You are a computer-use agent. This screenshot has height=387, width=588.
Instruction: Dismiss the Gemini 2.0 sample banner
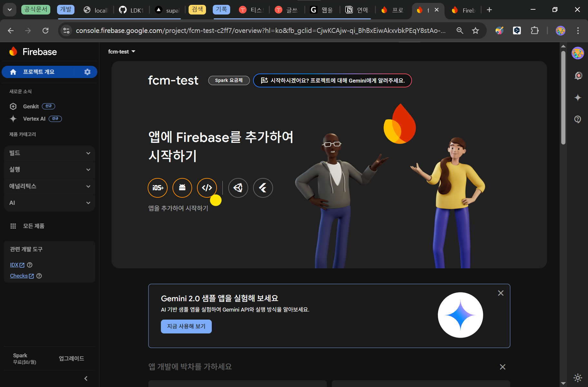click(501, 293)
